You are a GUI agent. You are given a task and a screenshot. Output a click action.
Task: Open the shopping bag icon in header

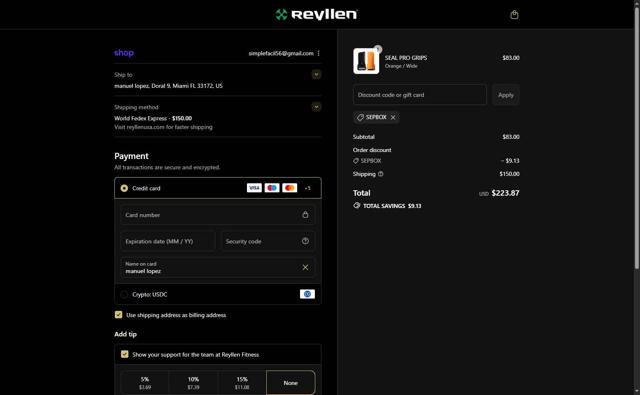[x=514, y=15]
